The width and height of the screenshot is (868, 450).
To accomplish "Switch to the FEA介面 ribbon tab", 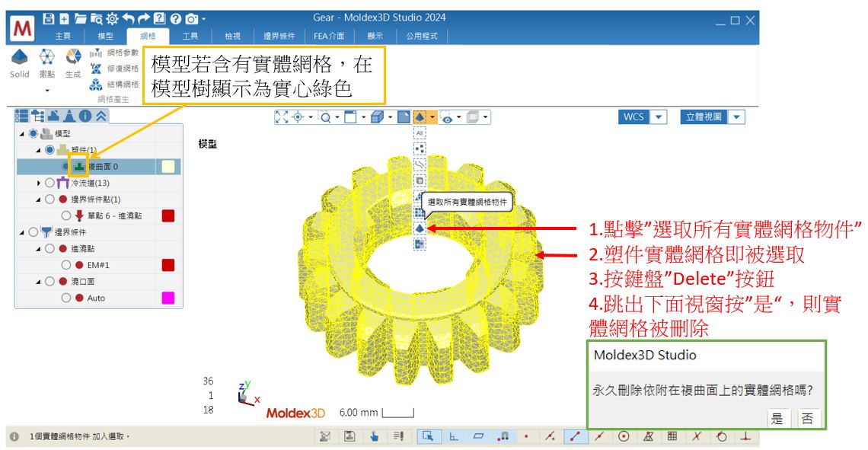I will [328, 36].
